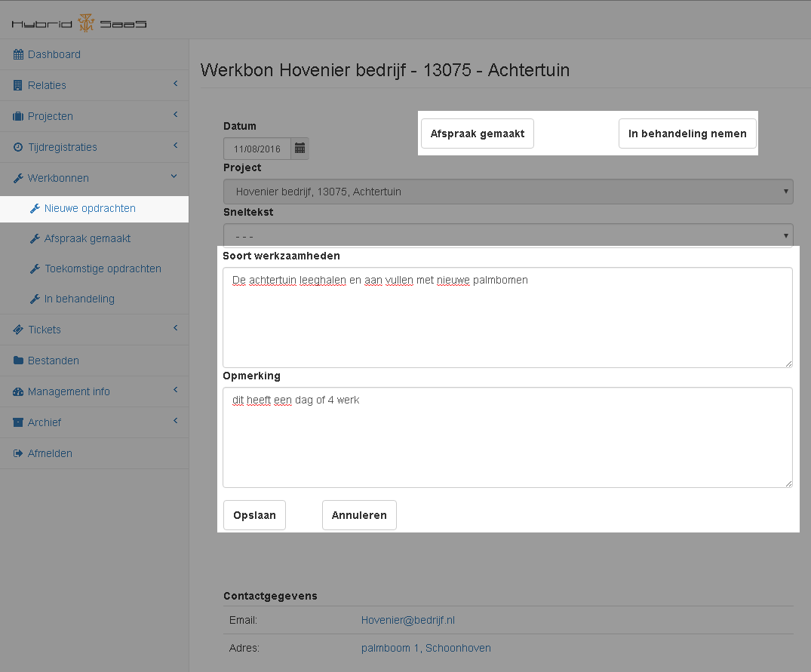Open the In behandeling submenu item
The height and width of the screenshot is (672, 811).
(x=79, y=299)
